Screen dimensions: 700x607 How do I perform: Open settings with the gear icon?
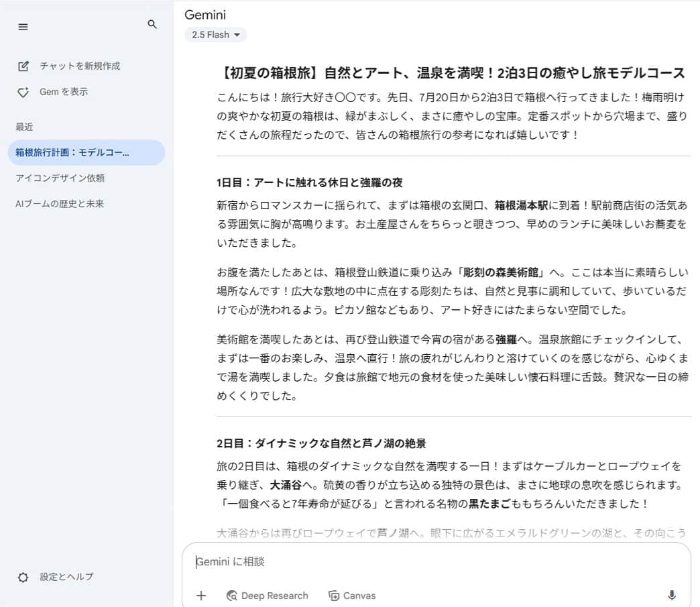click(23, 577)
